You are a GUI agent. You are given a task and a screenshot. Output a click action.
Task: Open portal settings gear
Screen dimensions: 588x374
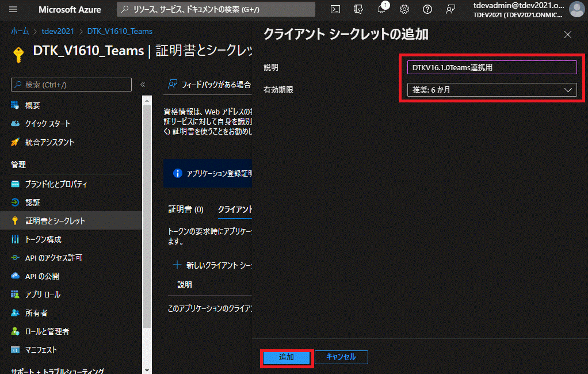coord(404,9)
